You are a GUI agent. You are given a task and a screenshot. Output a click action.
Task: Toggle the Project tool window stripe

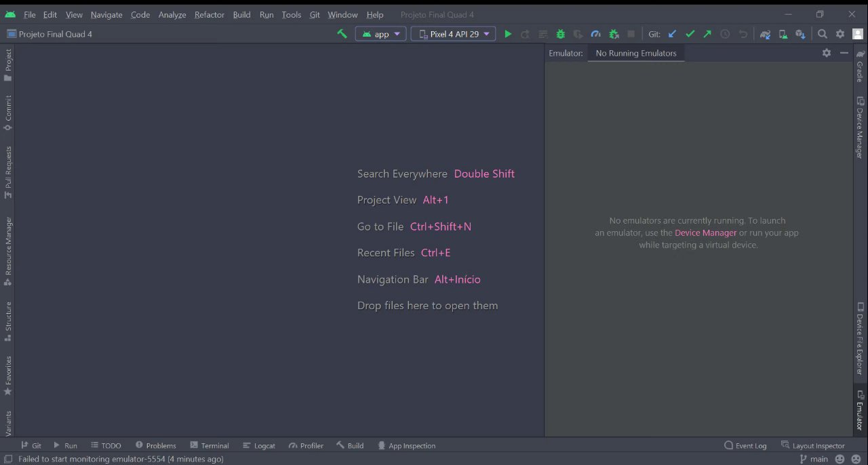click(8, 64)
